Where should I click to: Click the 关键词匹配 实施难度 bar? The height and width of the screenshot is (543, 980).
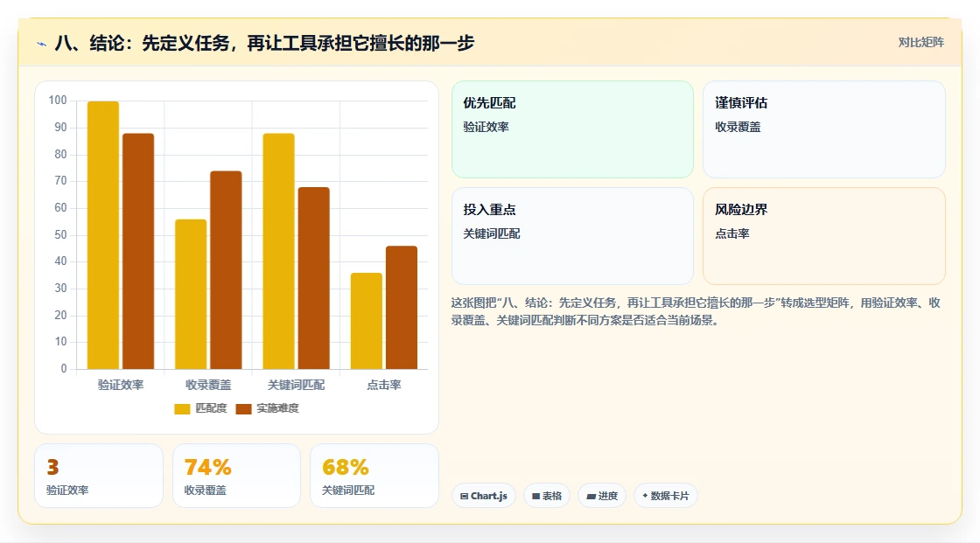point(314,278)
